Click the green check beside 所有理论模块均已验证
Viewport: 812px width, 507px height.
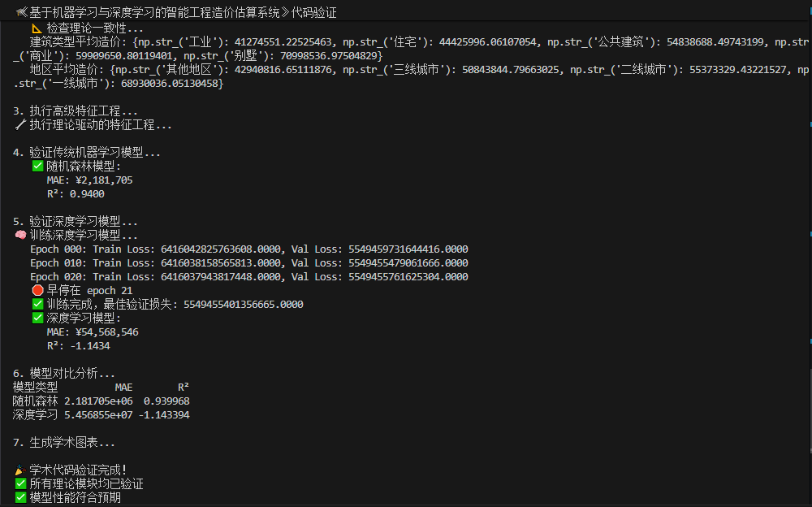20,483
